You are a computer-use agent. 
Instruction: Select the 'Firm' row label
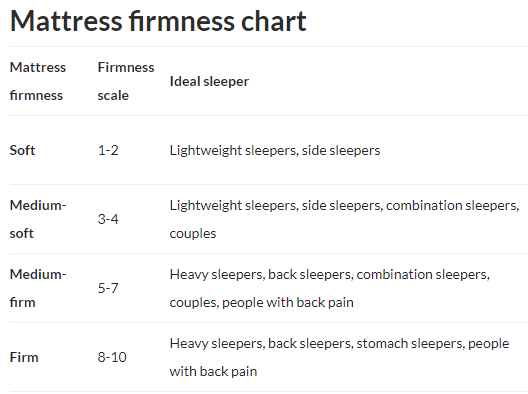coord(24,357)
